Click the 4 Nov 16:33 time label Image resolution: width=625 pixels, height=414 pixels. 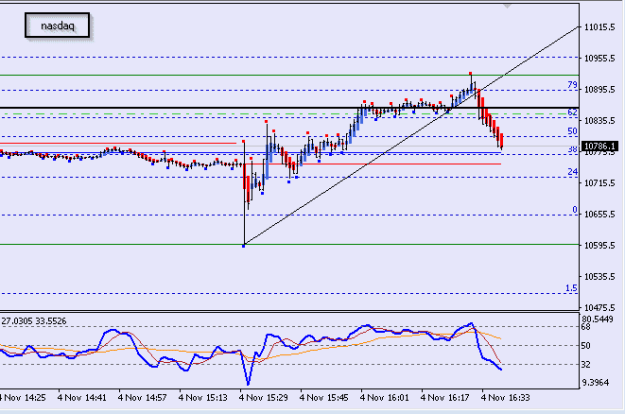pos(505,397)
